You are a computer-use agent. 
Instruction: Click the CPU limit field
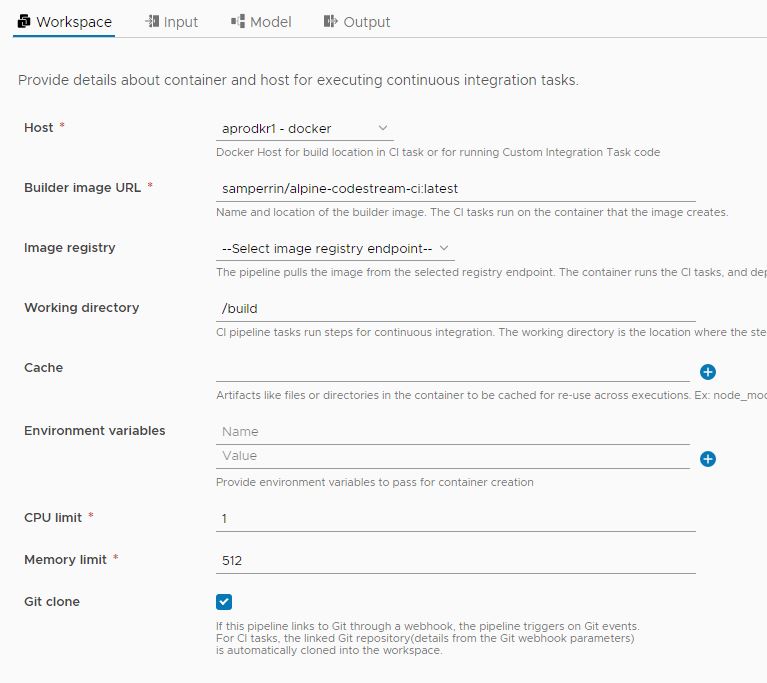455,519
